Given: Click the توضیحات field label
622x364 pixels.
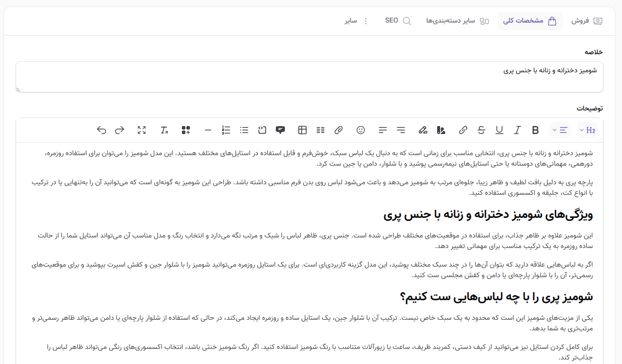Looking at the screenshot, I should click(590, 108).
